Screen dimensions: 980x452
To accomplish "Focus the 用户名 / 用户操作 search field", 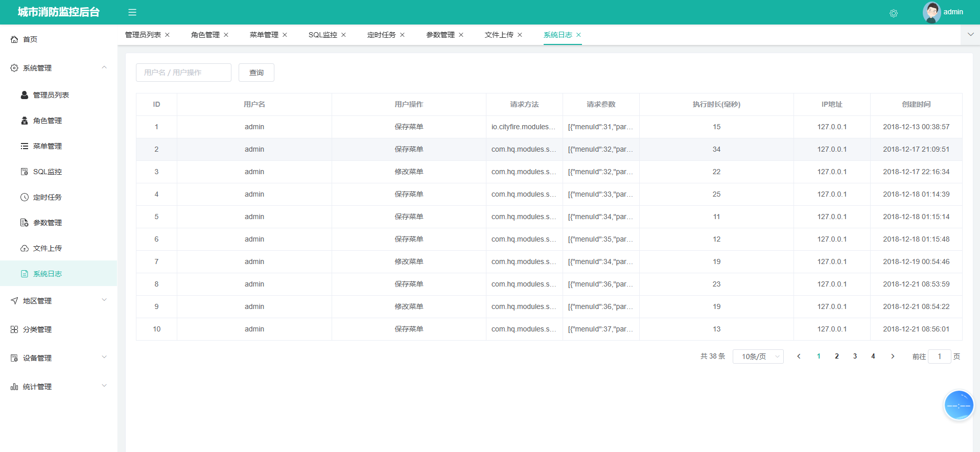I will [183, 73].
